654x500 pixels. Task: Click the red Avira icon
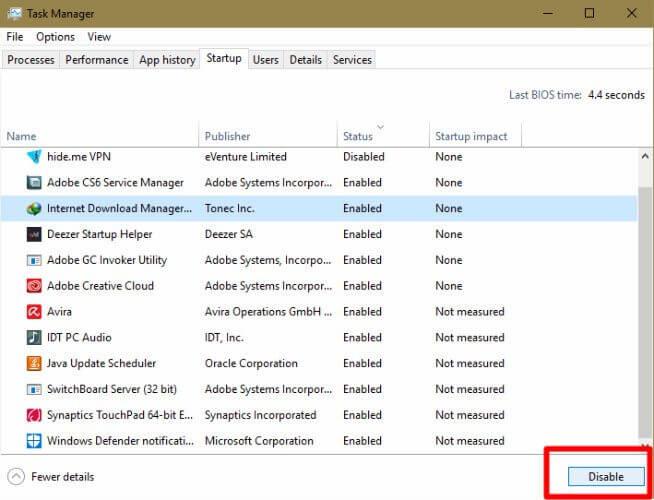tap(34, 312)
